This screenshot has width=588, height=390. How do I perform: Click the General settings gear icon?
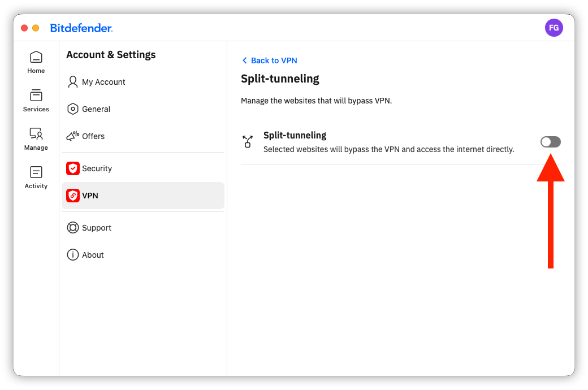click(73, 109)
